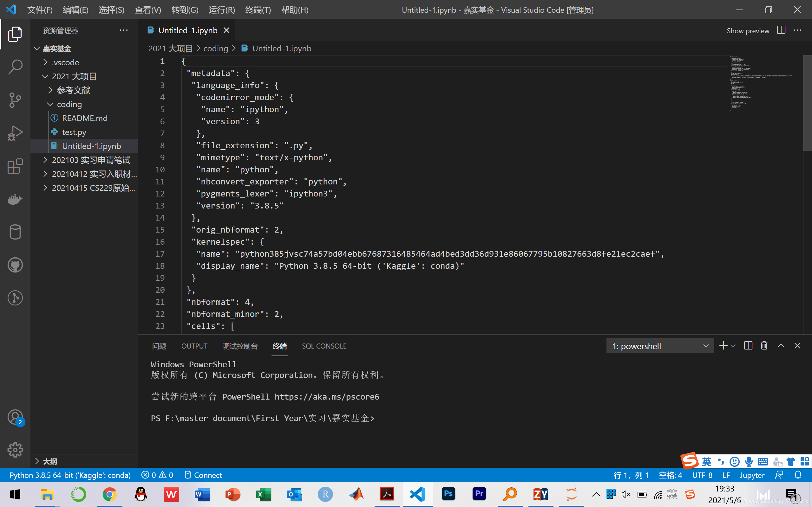Split the terminal pane
Image resolution: width=812 pixels, height=507 pixels.
(x=748, y=346)
